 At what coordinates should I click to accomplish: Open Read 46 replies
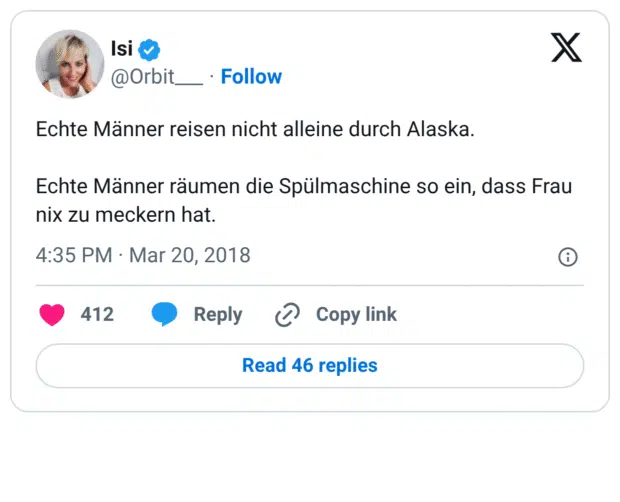pos(310,366)
